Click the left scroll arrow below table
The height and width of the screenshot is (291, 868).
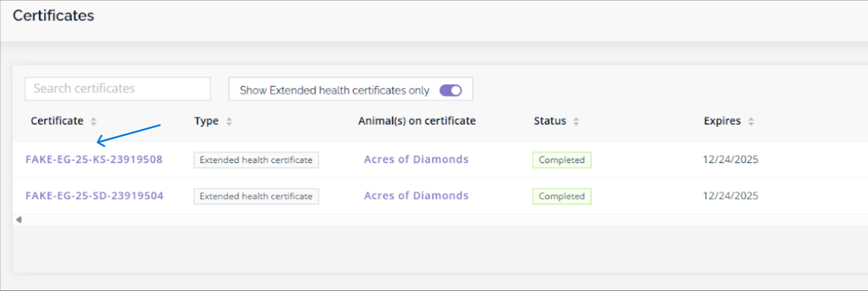[x=19, y=220]
